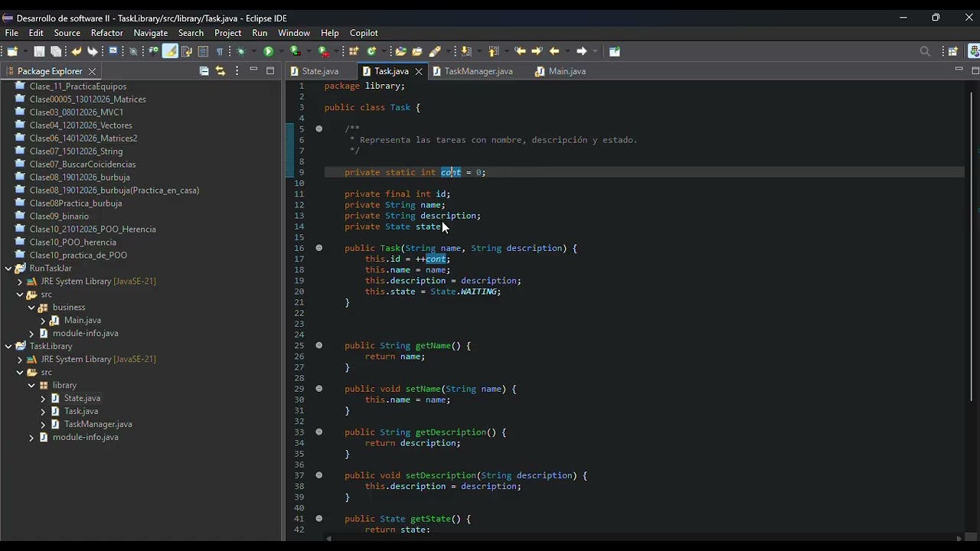980x551 pixels.
Task: Select Clase10_practica_de_POO project
Action: (x=78, y=255)
